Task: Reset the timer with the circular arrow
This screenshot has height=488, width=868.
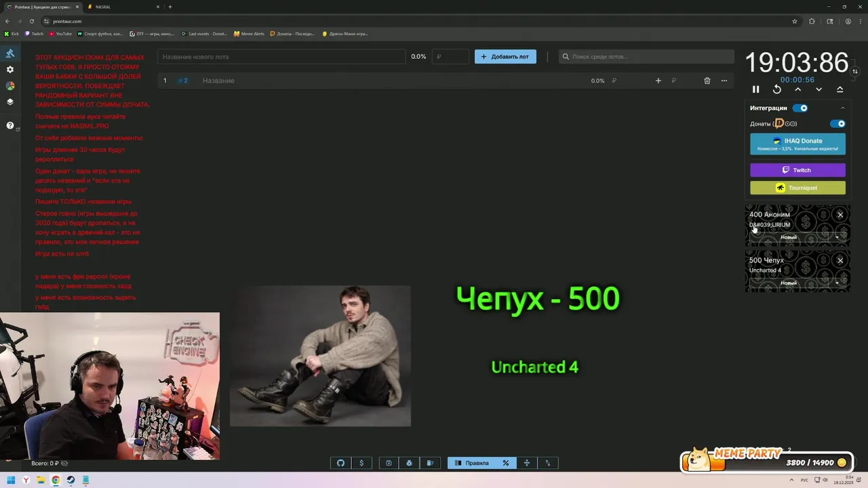Action: pyautogui.click(x=776, y=89)
